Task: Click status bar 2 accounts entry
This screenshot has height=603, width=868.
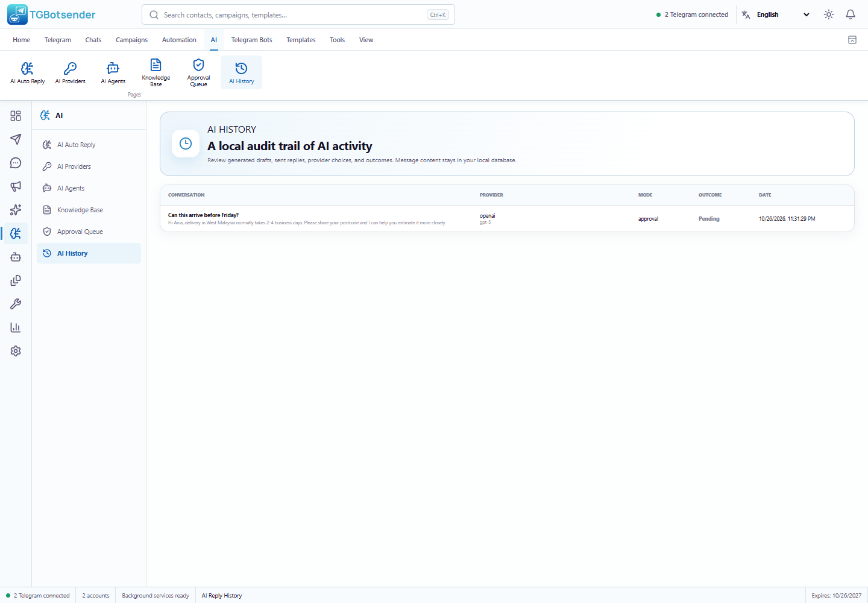Action: 96,595
